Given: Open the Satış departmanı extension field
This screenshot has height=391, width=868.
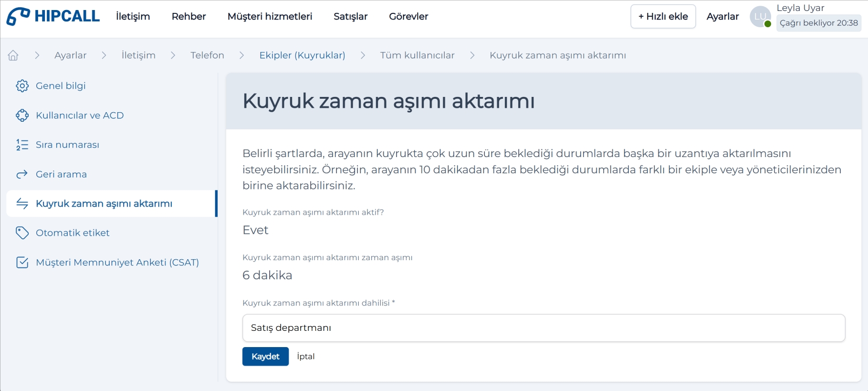Looking at the screenshot, I should click(x=544, y=328).
